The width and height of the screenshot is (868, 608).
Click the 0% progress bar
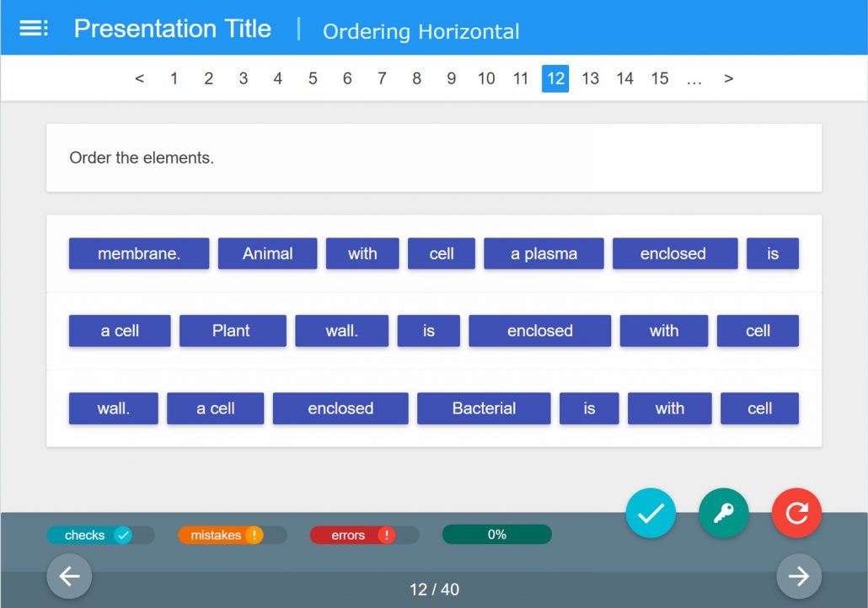pyautogui.click(x=496, y=534)
